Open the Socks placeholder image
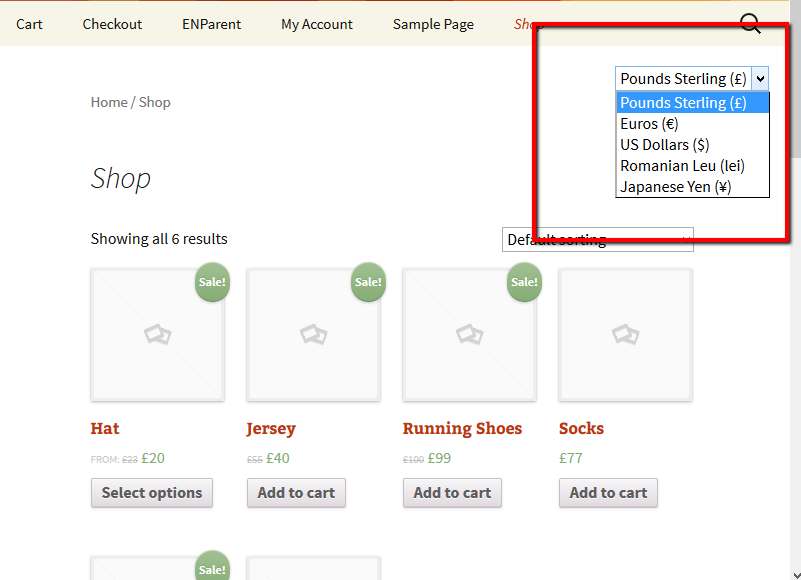The width and height of the screenshot is (801, 580). pos(626,335)
